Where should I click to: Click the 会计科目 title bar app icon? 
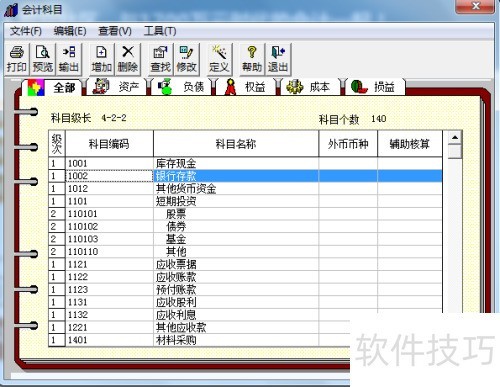pyautogui.click(x=11, y=9)
